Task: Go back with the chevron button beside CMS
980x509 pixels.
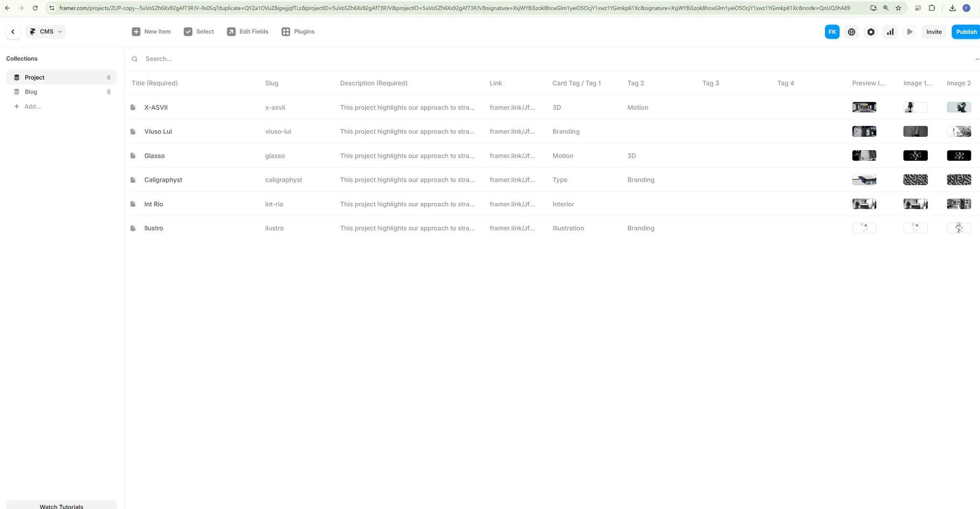Action: [x=13, y=32]
